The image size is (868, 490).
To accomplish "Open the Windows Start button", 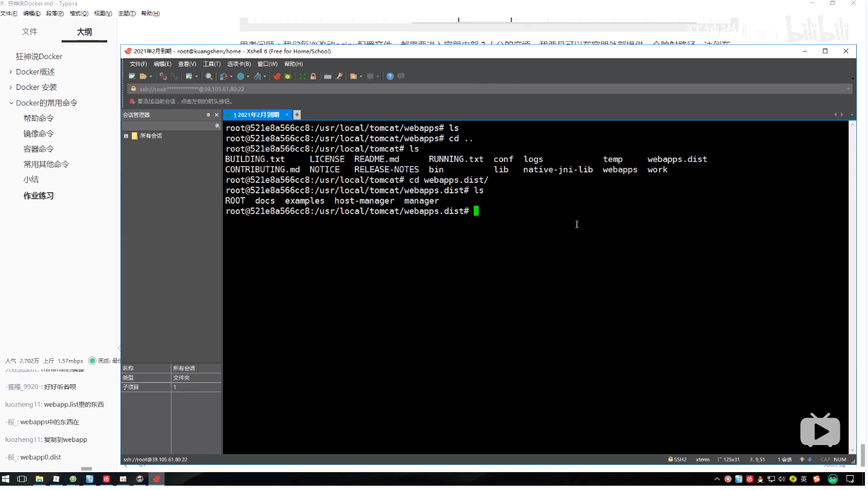I will (x=6, y=479).
